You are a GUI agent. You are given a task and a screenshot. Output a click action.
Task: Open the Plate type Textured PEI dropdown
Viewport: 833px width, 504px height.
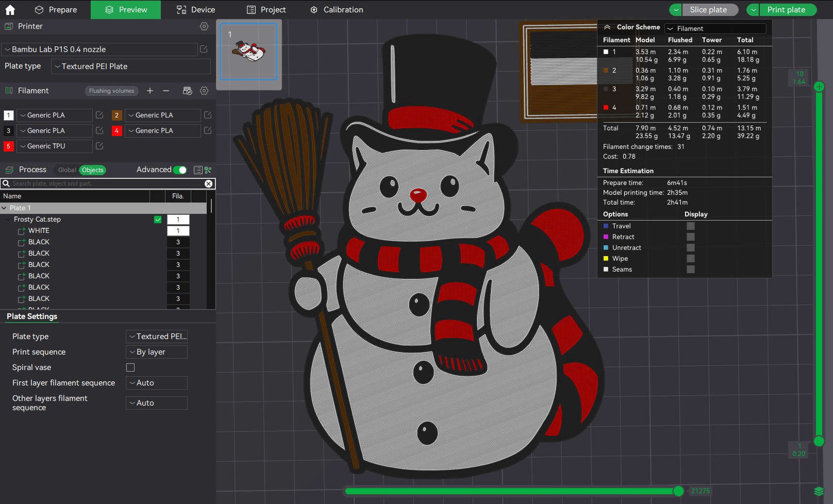(131, 66)
